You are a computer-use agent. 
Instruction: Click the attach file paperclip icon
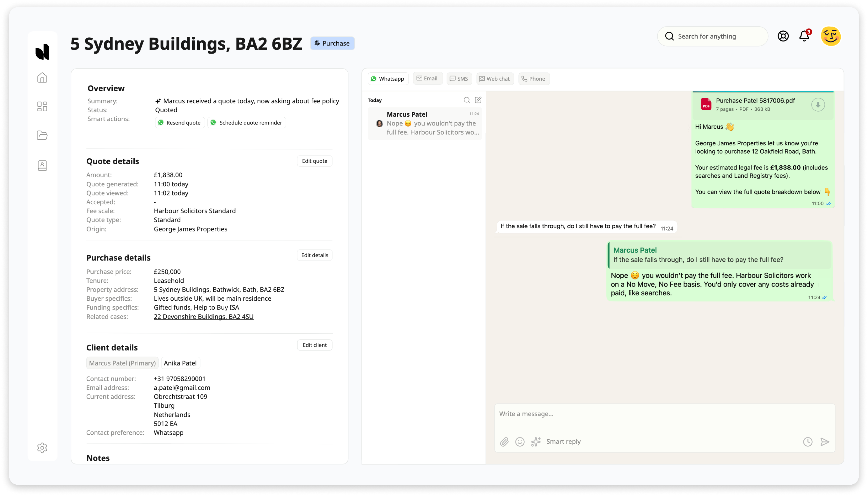[x=504, y=442]
